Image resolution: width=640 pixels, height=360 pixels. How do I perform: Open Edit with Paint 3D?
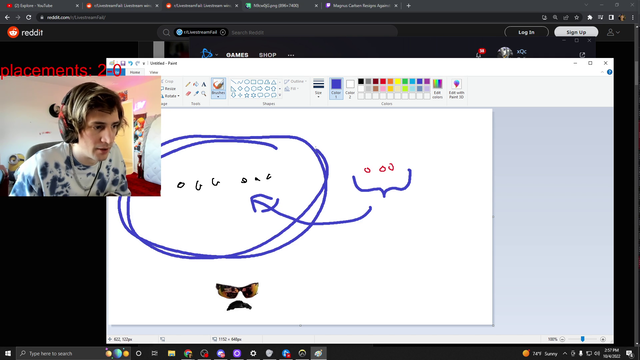pyautogui.click(x=456, y=89)
